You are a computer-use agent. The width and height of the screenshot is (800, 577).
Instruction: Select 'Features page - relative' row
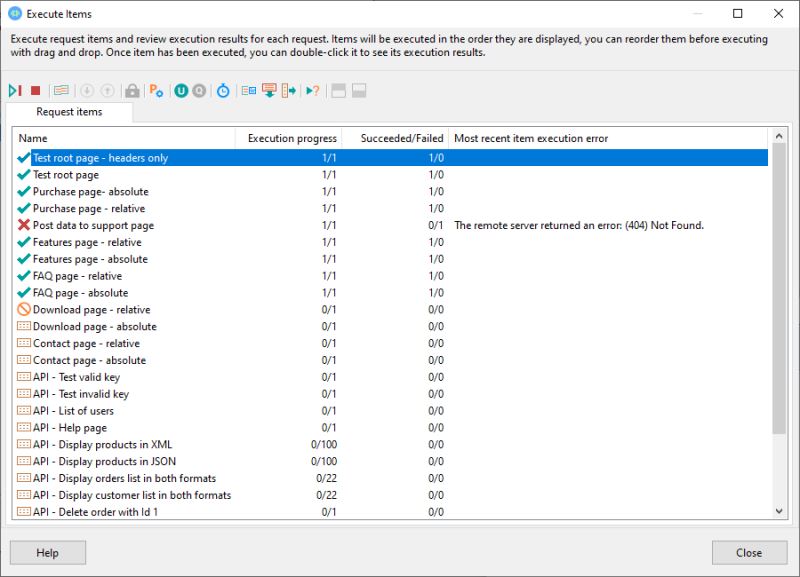391,242
